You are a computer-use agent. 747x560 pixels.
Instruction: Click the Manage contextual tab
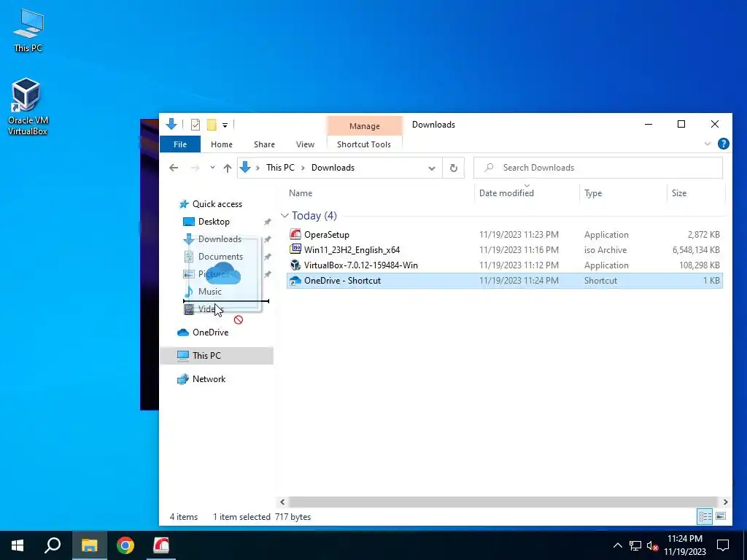(x=365, y=125)
